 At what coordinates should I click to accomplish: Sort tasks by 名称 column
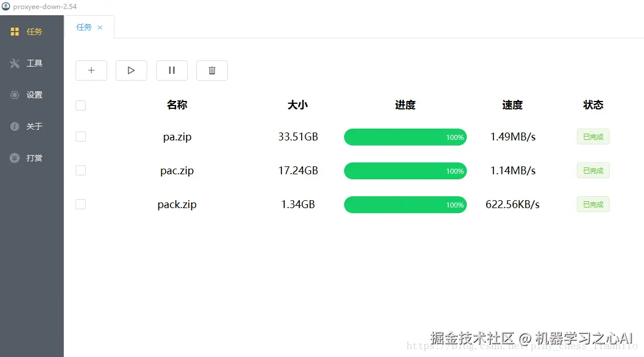[x=177, y=105]
